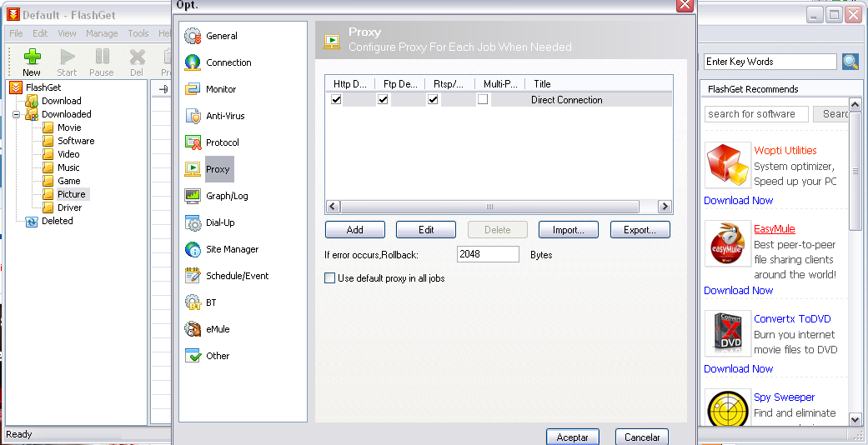Open View menu in FlashGet
Image resolution: width=868 pixels, height=445 pixels.
click(67, 33)
